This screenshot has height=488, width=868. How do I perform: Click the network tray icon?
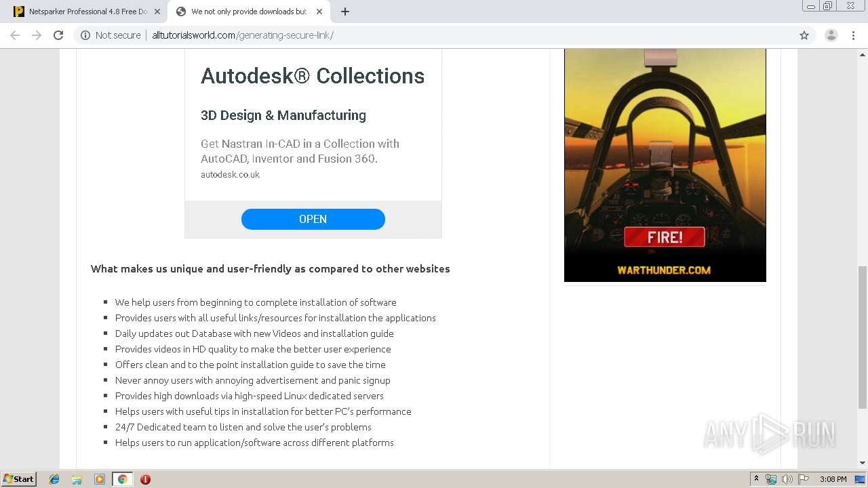click(x=771, y=479)
